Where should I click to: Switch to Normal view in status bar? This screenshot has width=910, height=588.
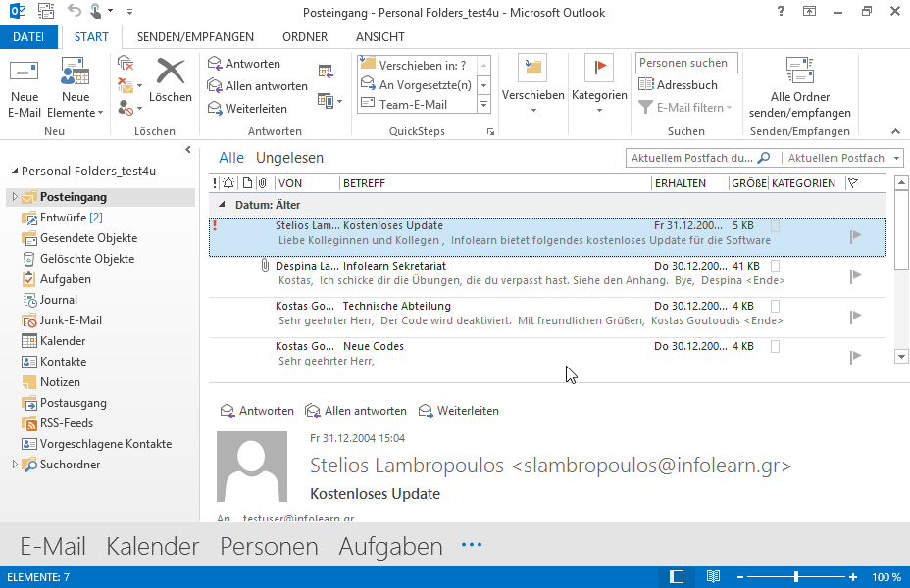tap(676, 577)
